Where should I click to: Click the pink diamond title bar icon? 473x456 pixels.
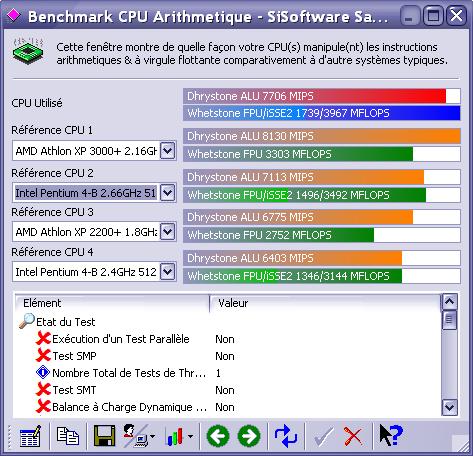[x=14, y=15]
